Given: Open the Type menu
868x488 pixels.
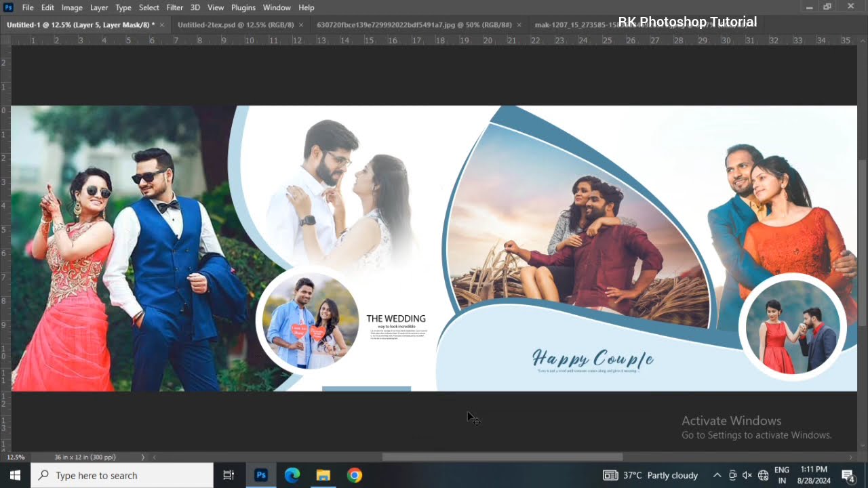Looking at the screenshot, I should (123, 7).
